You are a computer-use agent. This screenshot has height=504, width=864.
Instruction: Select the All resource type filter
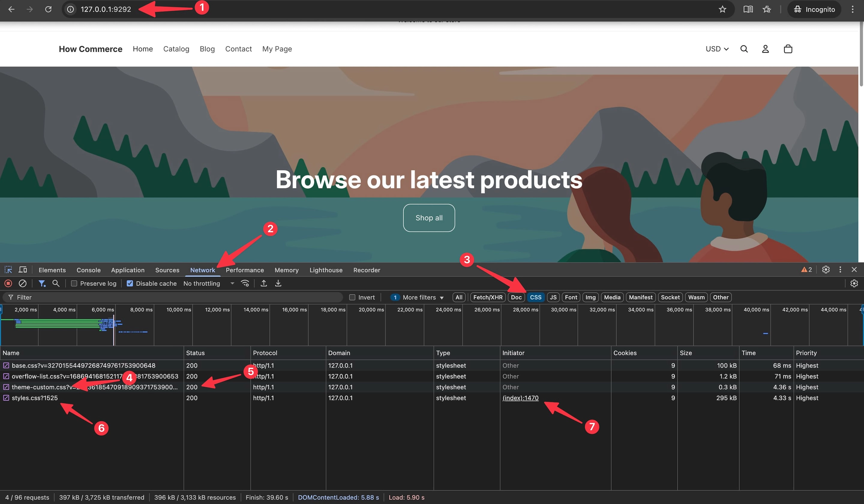pos(459,298)
